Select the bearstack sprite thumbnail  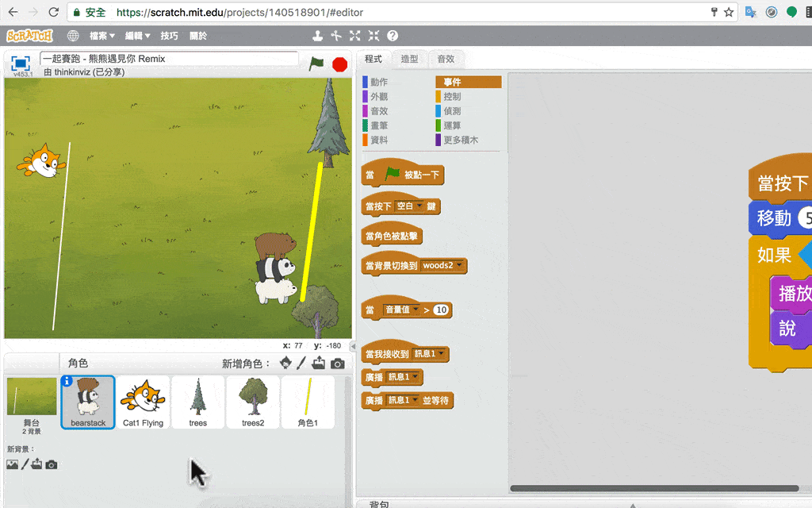88,402
